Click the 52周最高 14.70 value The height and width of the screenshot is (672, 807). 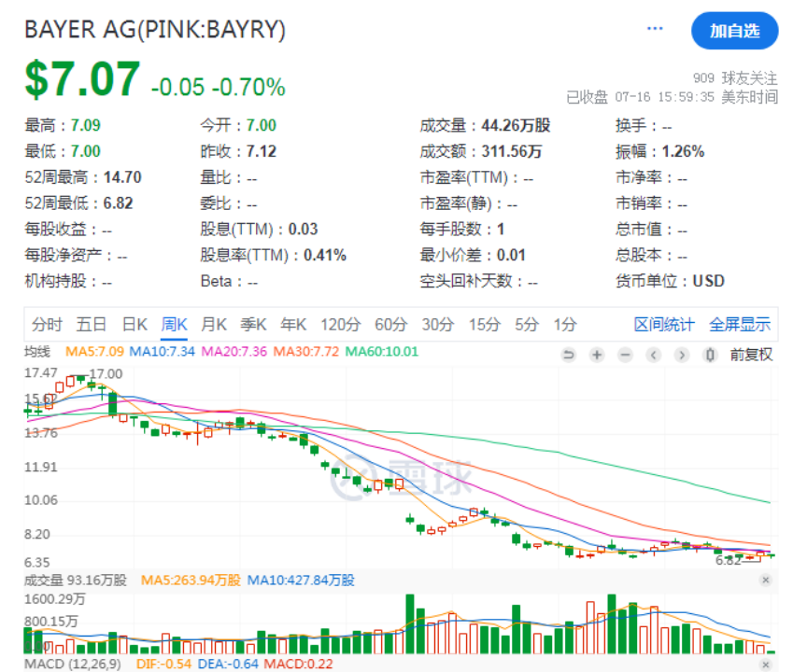click(x=122, y=177)
